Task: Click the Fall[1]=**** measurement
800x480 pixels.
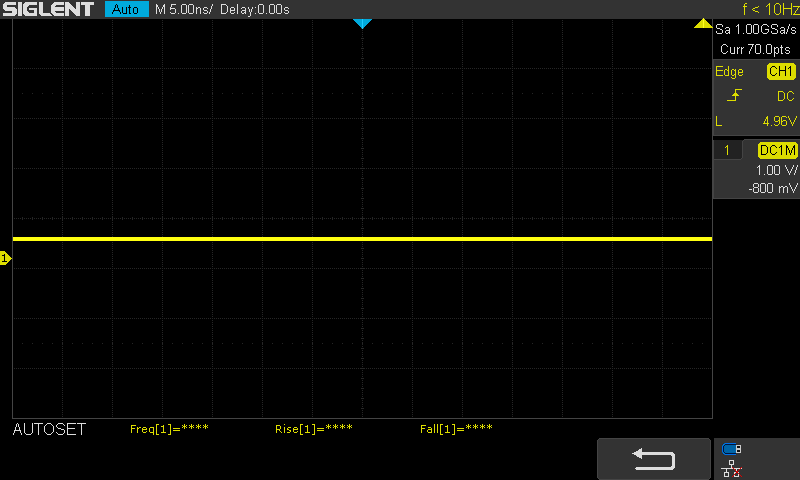Action: pos(456,429)
